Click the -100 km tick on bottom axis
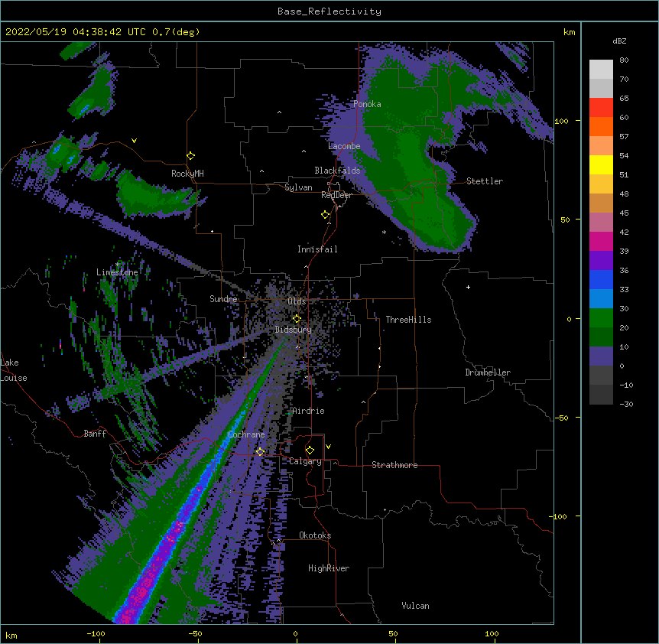The image size is (659, 644). click(x=96, y=633)
